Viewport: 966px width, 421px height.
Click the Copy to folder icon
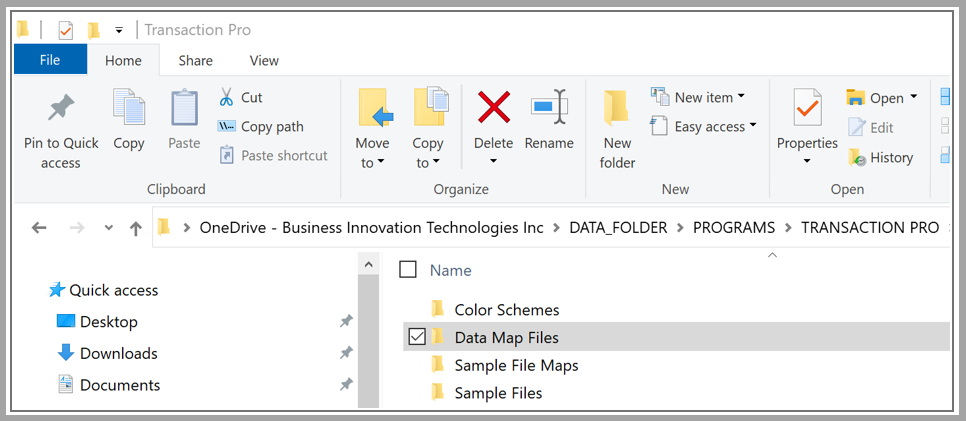(x=432, y=107)
